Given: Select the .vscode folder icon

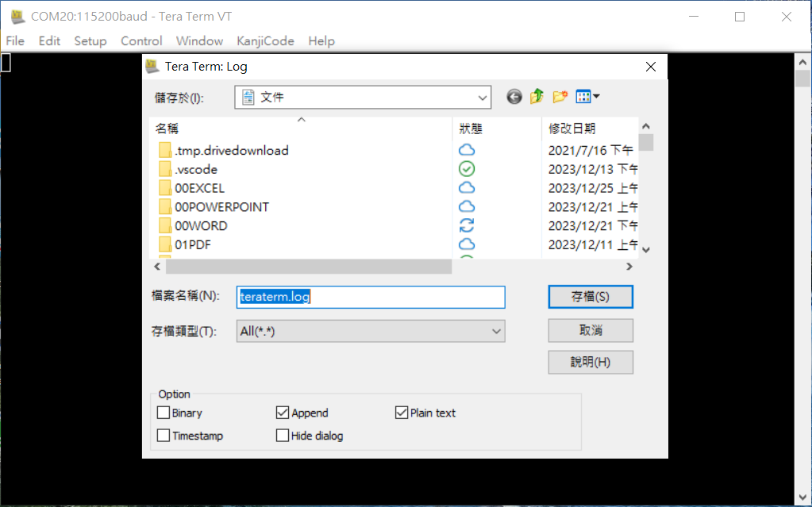Looking at the screenshot, I should [x=164, y=169].
